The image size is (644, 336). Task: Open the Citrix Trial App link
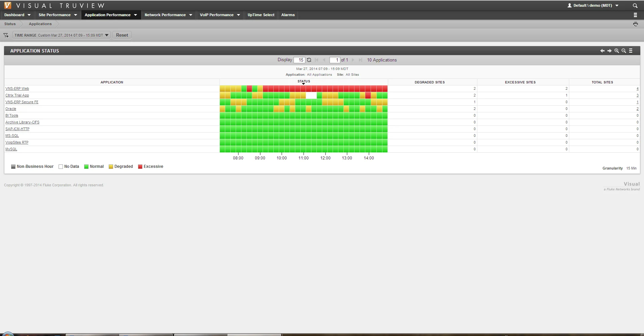(17, 96)
